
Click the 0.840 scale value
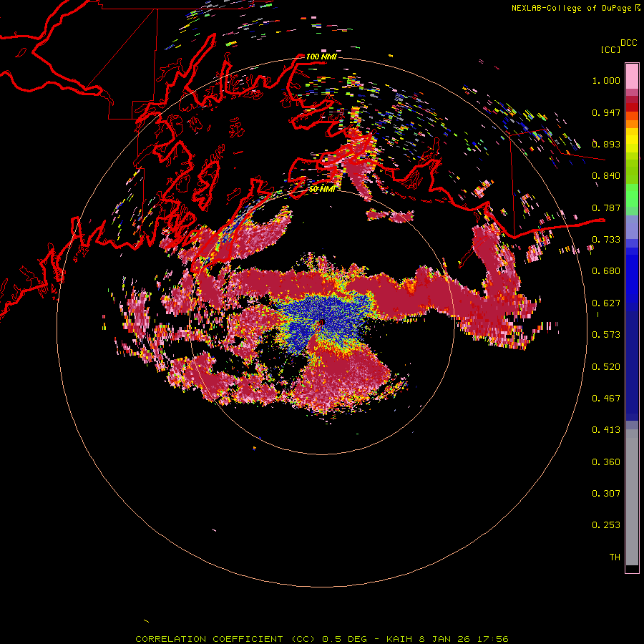606,176
